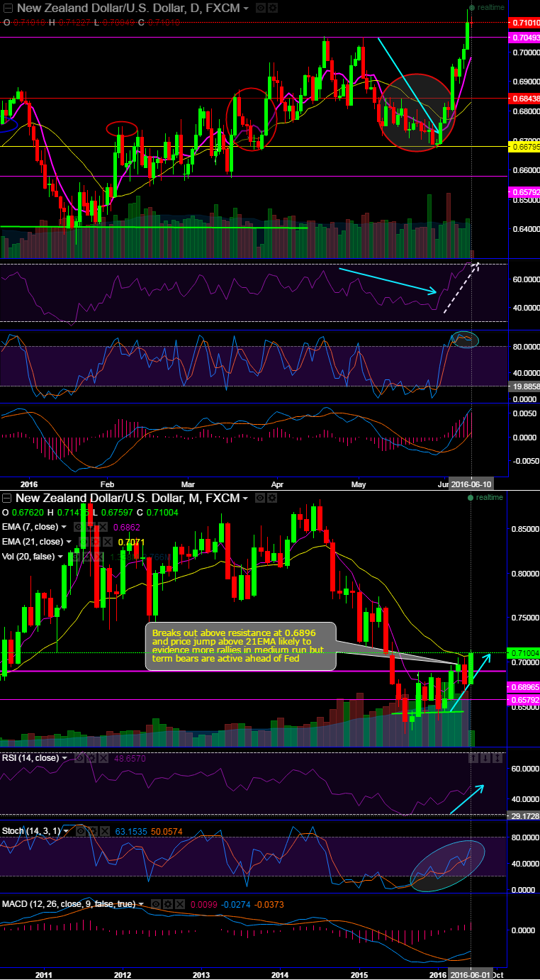Click the RSI value 48.6570
Viewport: 540px width, 980px height.
130,759
